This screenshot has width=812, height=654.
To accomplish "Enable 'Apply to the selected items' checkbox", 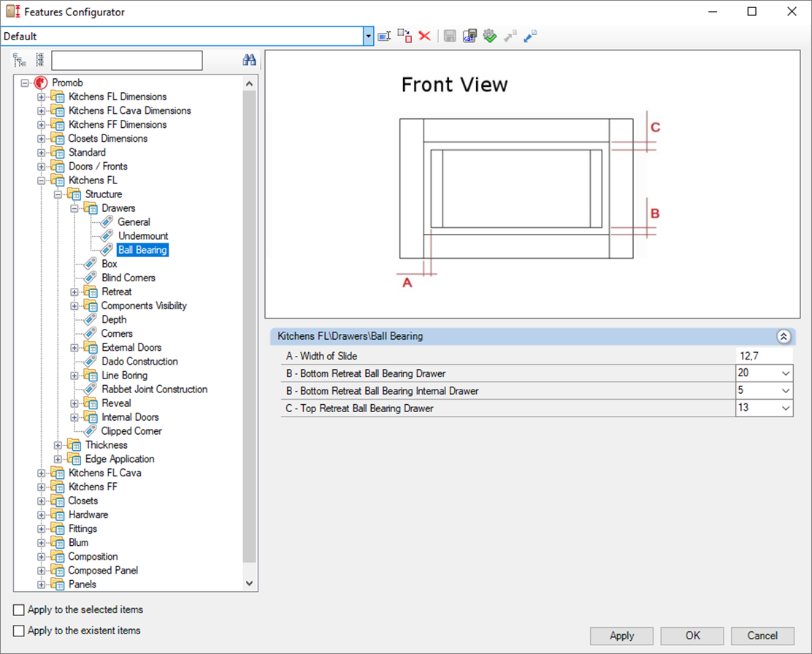I will click(x=19, y=609).
